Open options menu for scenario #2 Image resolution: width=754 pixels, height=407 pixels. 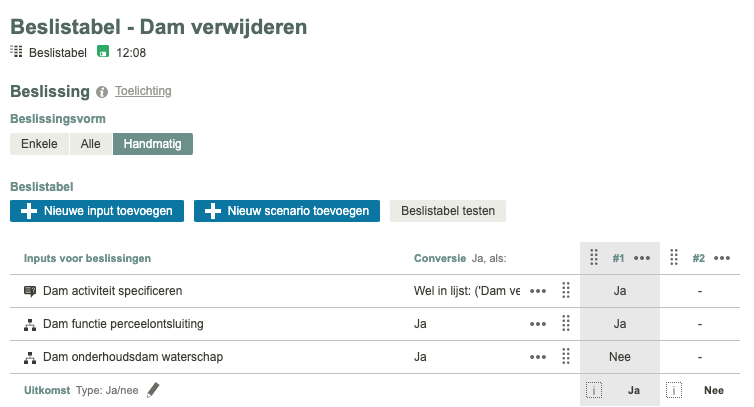point(723,258)
